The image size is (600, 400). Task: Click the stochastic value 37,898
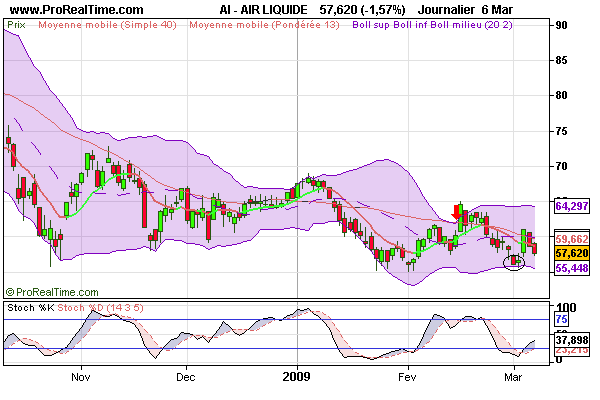(x=572, y=340)
